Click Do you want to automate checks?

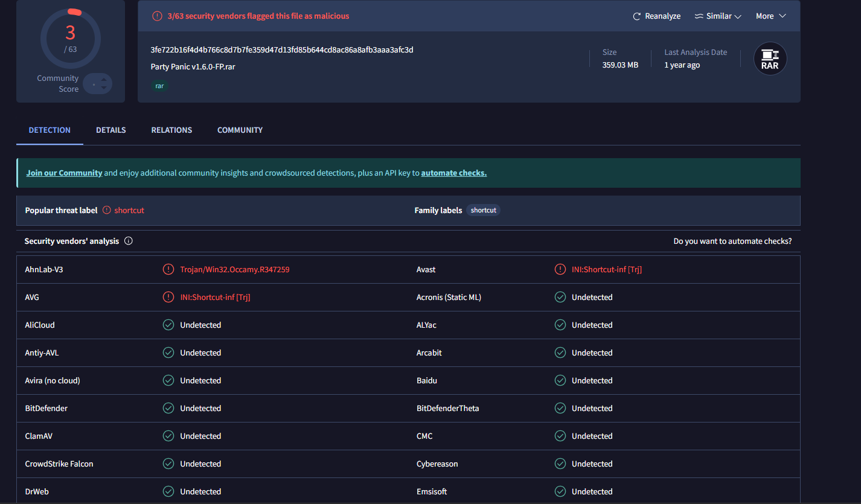pos(732,241)
